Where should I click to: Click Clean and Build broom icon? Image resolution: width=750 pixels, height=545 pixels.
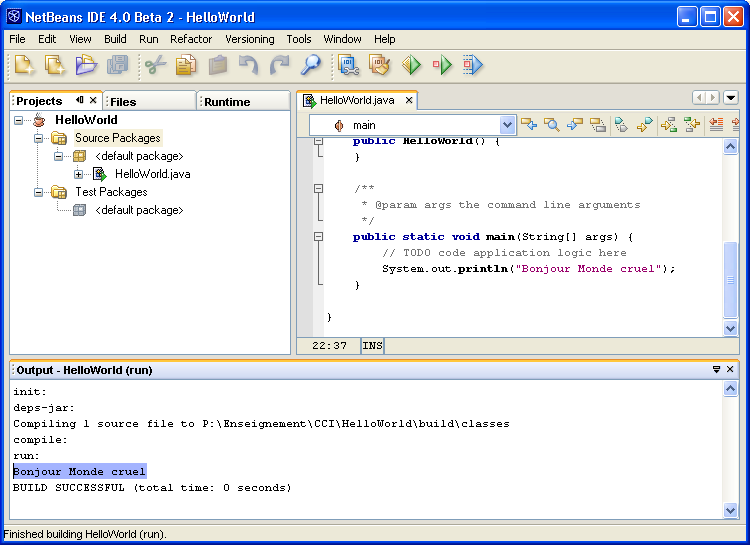click(380, 65)
